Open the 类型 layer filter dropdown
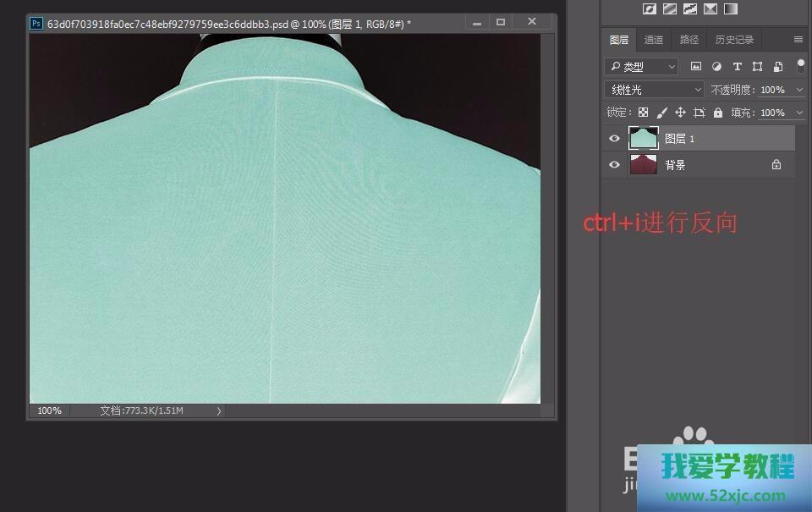The width and height of the screenshot is (812, 512). click(x=641, y=66)
